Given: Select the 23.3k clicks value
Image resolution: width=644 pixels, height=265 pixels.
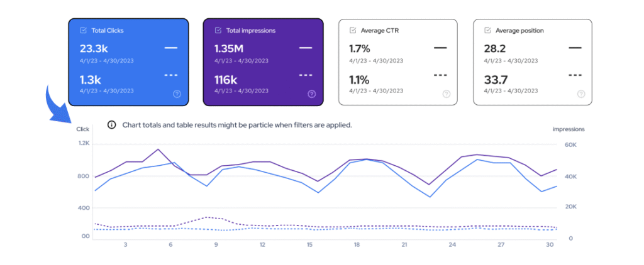Looking at the screenshot, I should point(94,49).
